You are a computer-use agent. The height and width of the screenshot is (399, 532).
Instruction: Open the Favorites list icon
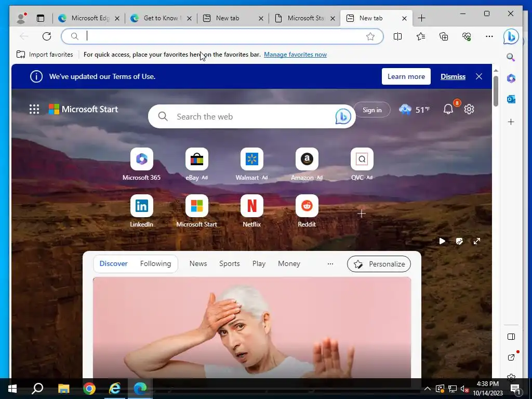click(421, 36)
